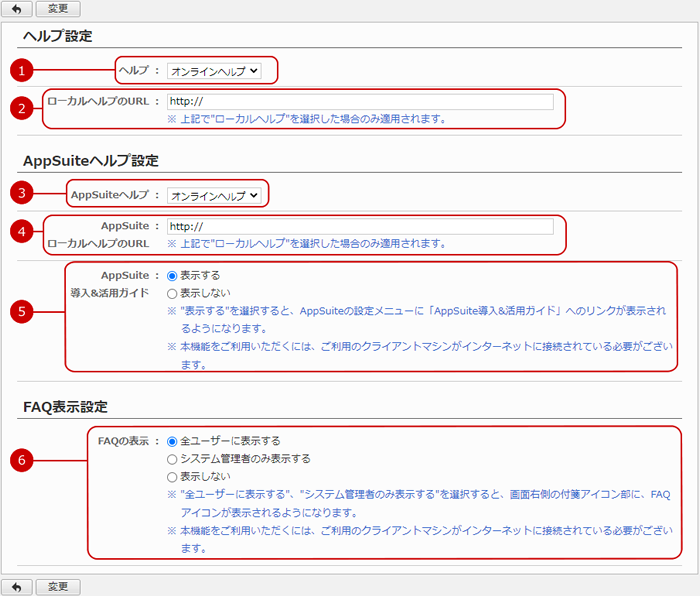Click the FAQ表示設定 heading
700x596 pixels.
pyautogui.click(x=65, y=407)
